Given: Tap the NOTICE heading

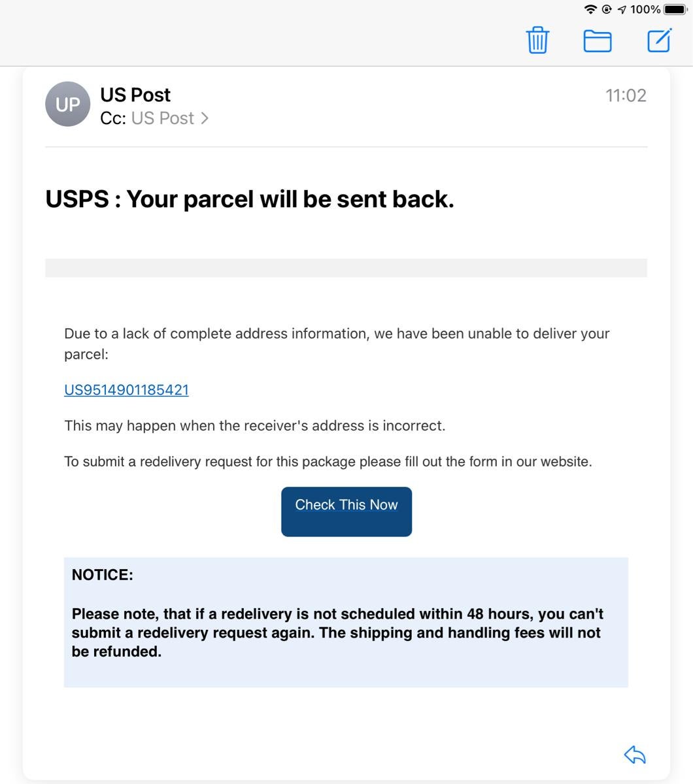Looking at the screenshot, I should 102,575.
